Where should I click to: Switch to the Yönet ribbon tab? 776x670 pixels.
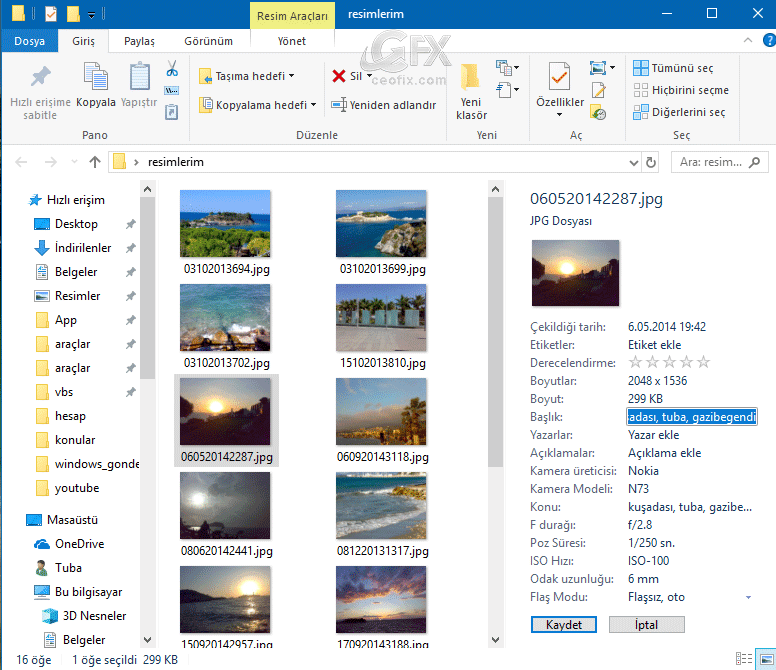tap(291, 41)
